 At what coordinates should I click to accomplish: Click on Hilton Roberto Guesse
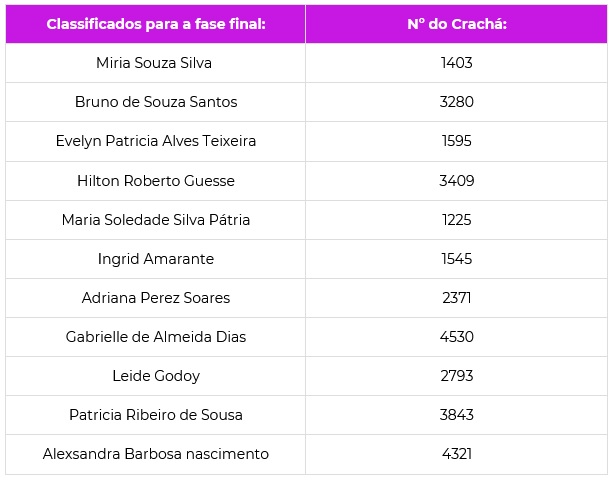(x=156, y=181)
